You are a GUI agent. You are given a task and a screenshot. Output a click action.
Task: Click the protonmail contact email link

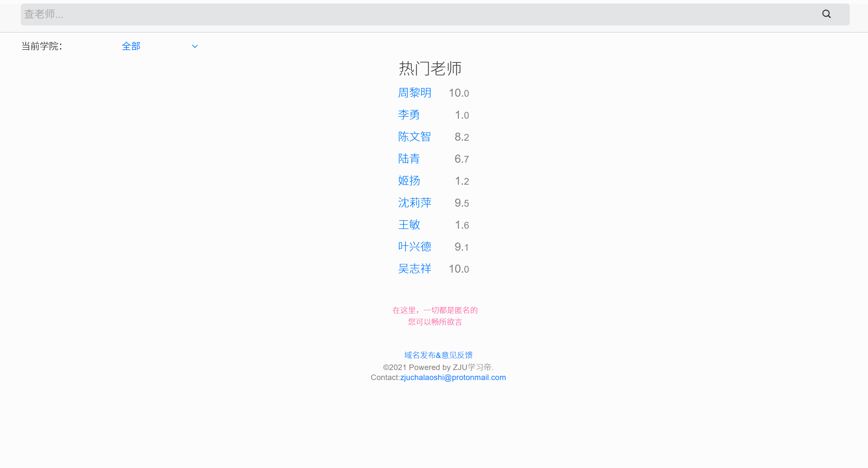[x=453, y=377]
